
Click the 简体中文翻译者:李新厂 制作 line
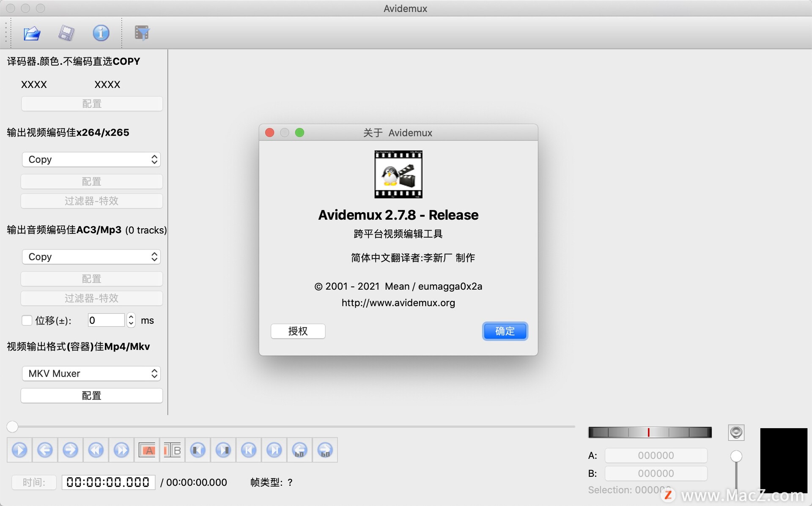click(413, 257)
